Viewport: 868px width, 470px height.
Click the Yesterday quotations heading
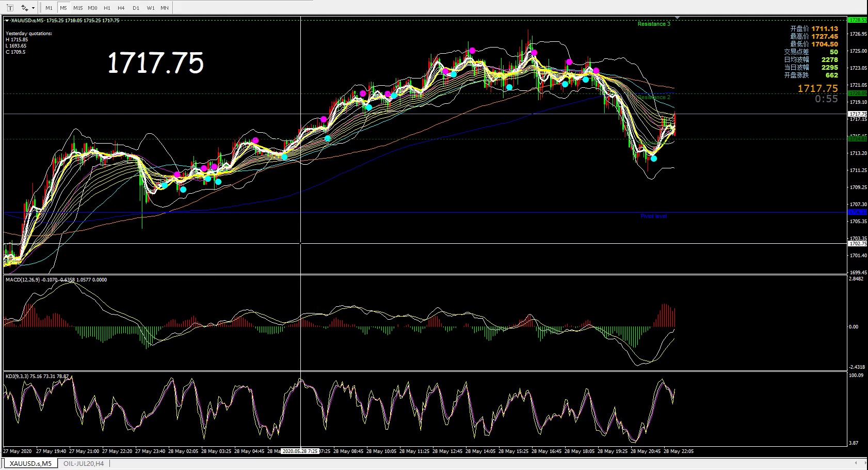[x=29, y=34]
